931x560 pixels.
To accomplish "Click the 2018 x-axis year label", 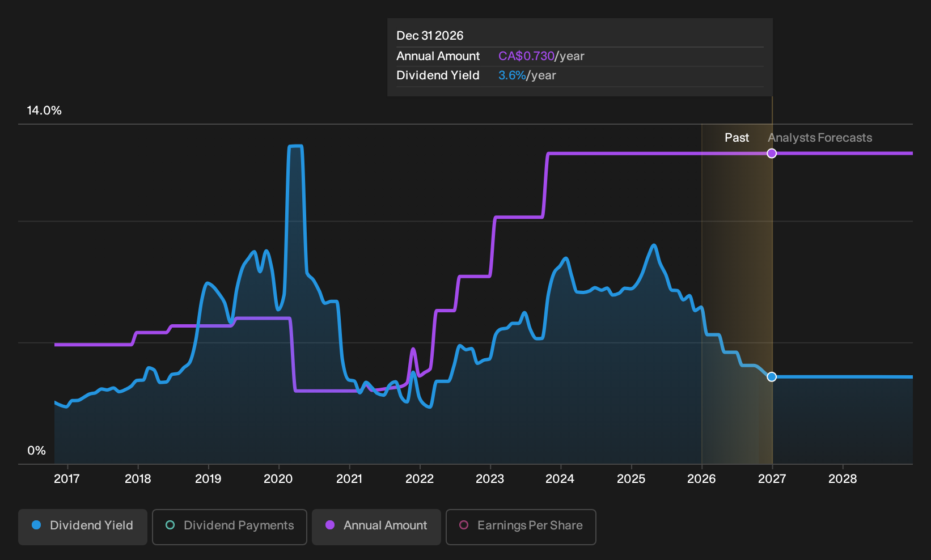I will tap(138, 479).
